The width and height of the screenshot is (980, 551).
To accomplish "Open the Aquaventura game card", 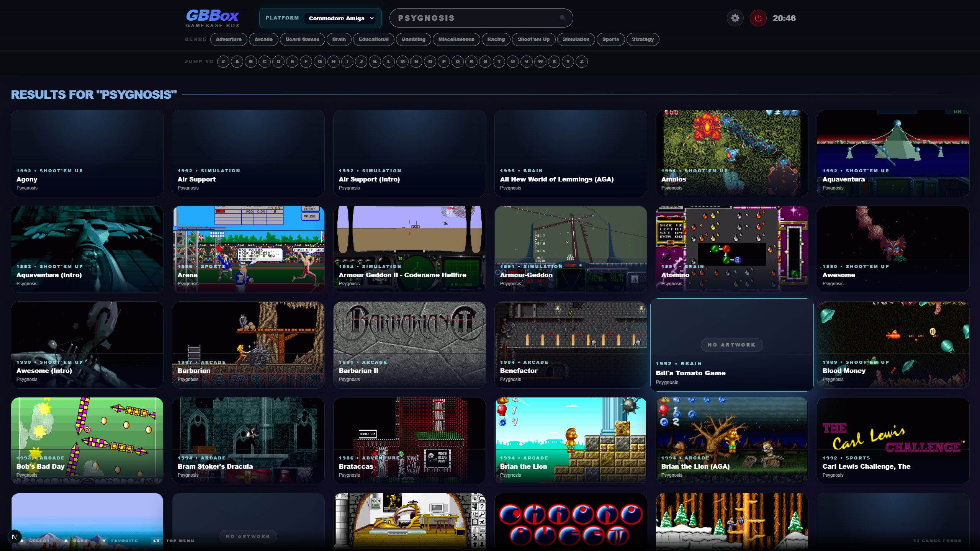I will tap(893, 154).
